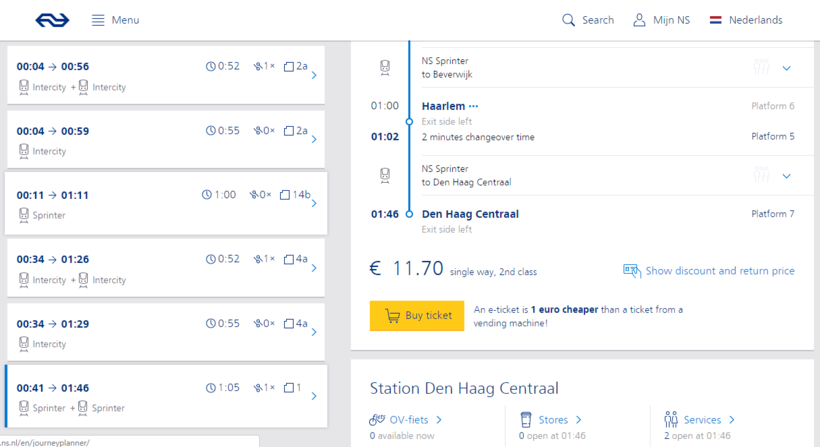Click the Den Haag Centraal station link
This screenshot has height=447, width=820.
click(x=470, y=214)
